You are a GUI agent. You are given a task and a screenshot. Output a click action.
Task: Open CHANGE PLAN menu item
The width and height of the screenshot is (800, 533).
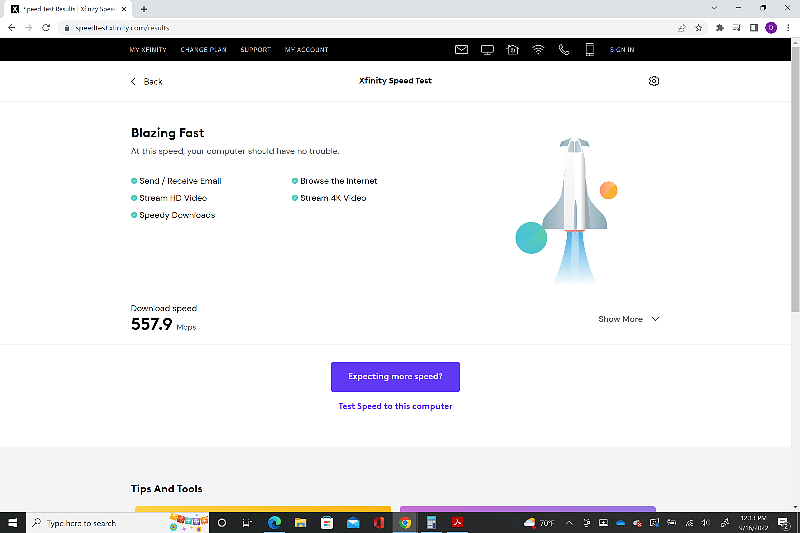click(x=203, y=49)
